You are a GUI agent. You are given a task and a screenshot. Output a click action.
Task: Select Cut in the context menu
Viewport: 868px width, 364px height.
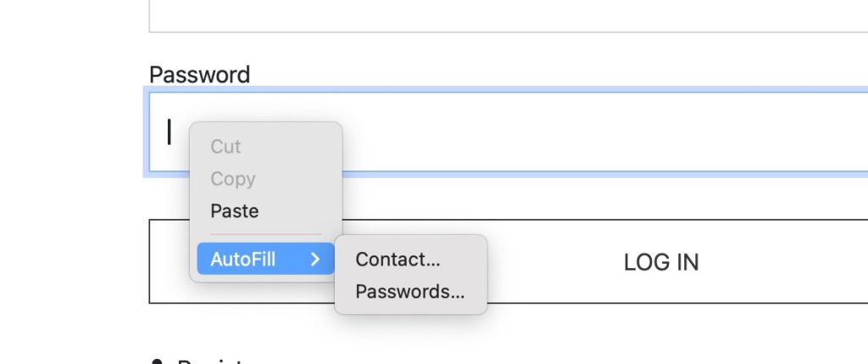coord(225,147)
